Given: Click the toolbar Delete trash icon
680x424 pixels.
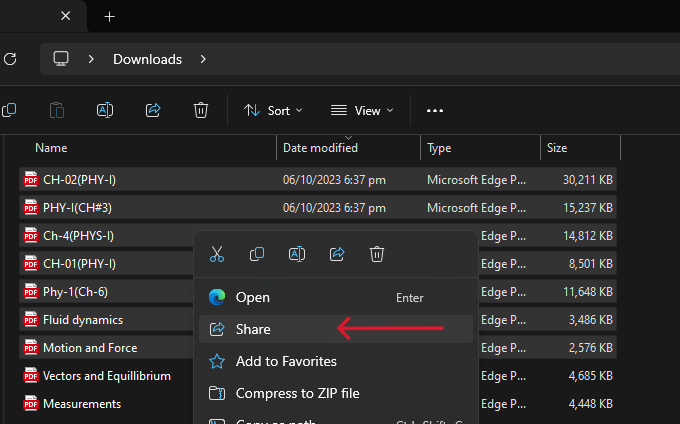Looking at the screenshot, I should coord(201,110).
